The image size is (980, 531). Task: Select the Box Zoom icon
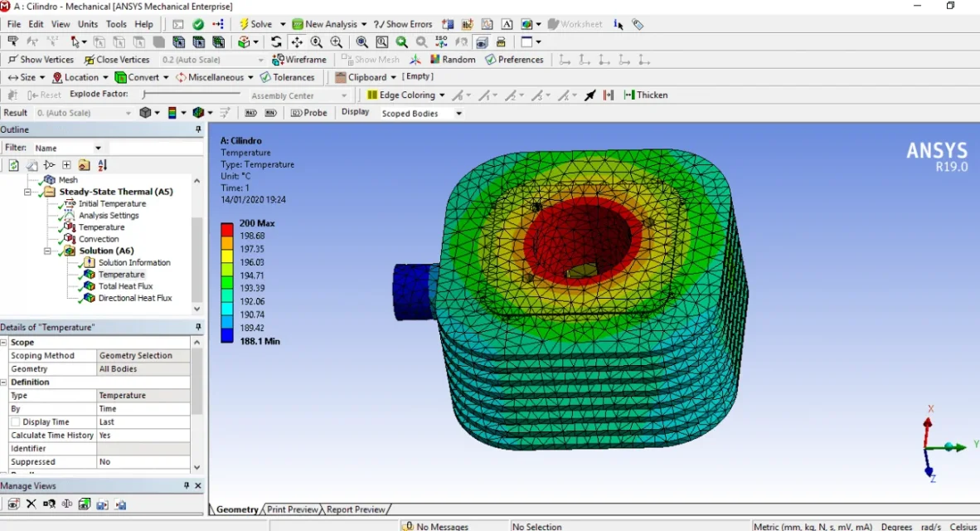coord(337,42)
